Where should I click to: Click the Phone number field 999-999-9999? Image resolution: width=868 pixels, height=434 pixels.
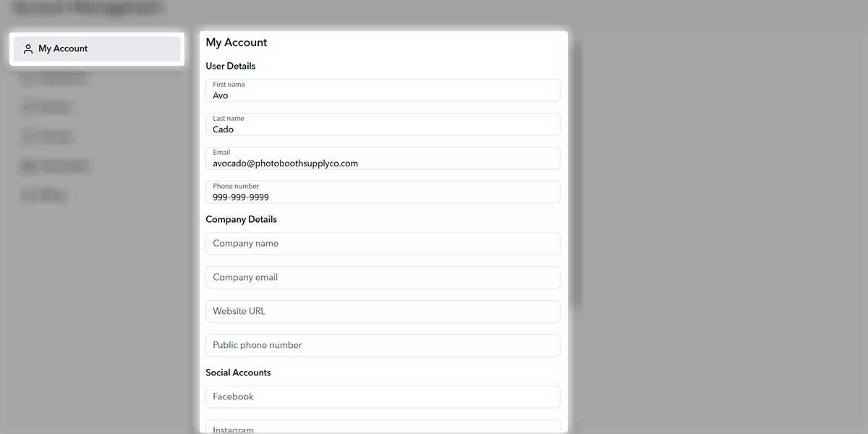383,192
